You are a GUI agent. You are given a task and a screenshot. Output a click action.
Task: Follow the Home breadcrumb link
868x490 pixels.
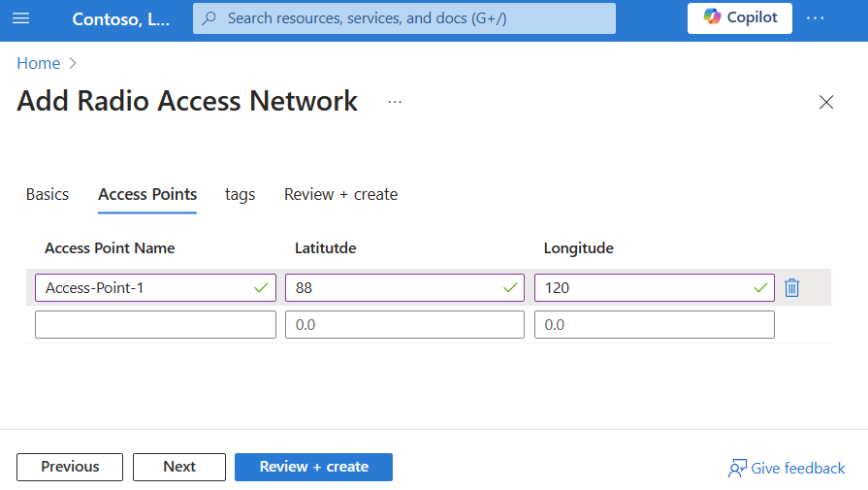coord(39,63)
